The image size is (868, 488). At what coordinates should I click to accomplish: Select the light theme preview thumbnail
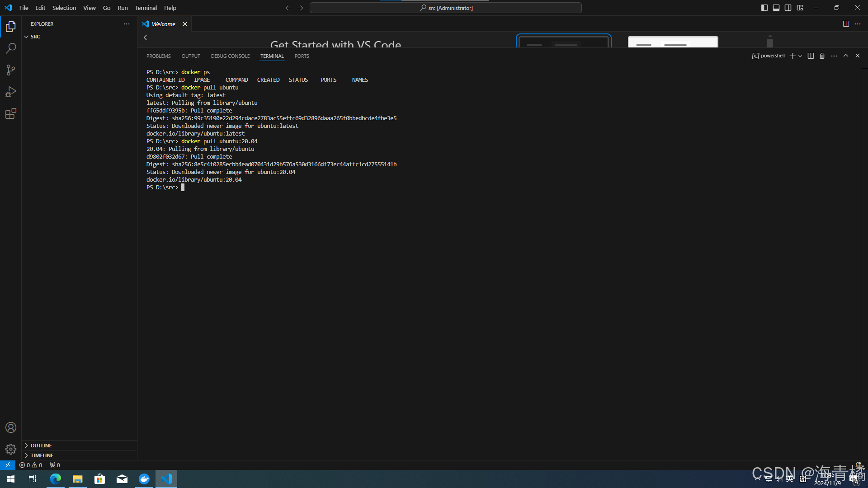[673, 42]
